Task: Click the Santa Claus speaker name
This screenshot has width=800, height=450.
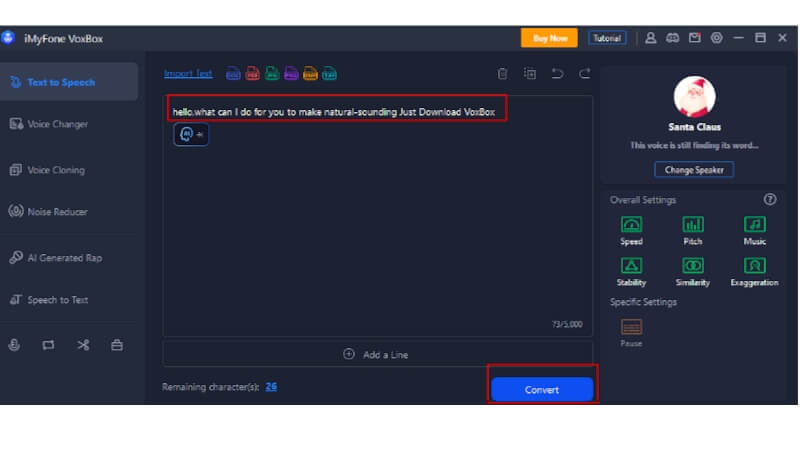Action: pyautogui.click(x=694, y=127)
